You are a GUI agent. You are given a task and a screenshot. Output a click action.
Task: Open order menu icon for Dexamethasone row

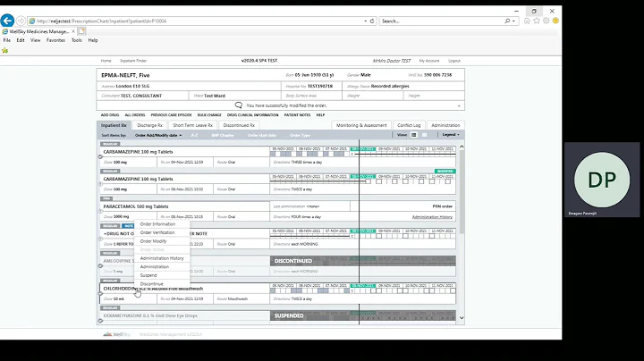(x=100, y=321)
